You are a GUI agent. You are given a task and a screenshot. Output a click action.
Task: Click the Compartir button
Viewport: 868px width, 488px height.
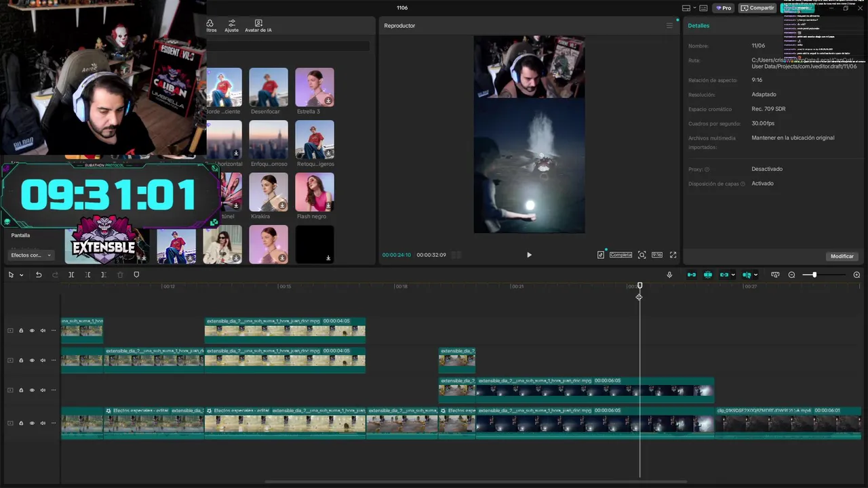click(x=757, y=8)
